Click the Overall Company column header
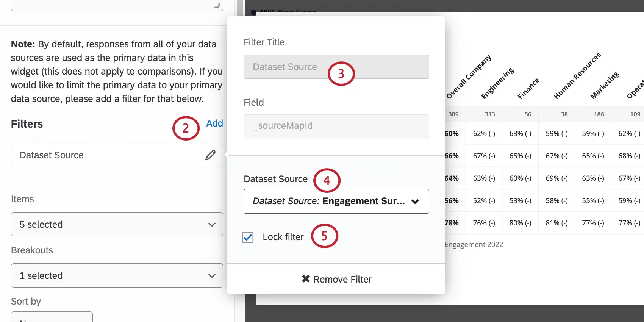 469,77
